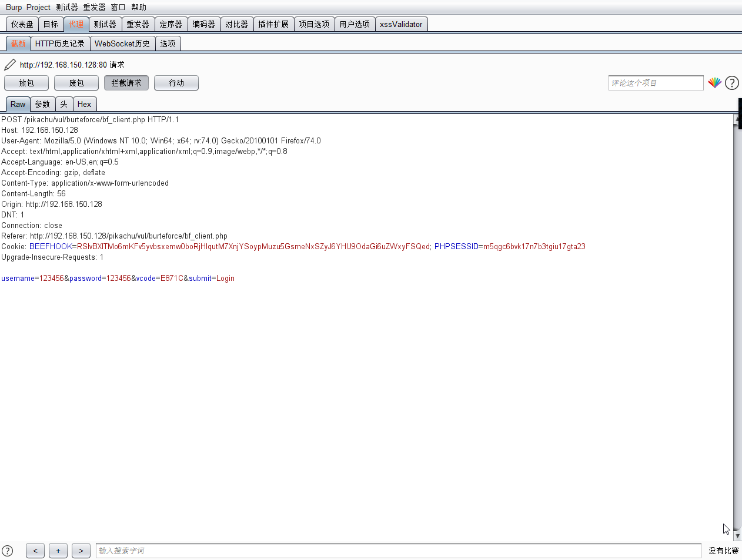Click the Content-Length: 56 line
This screenshot has width=742, height=560.
[34, 193]
